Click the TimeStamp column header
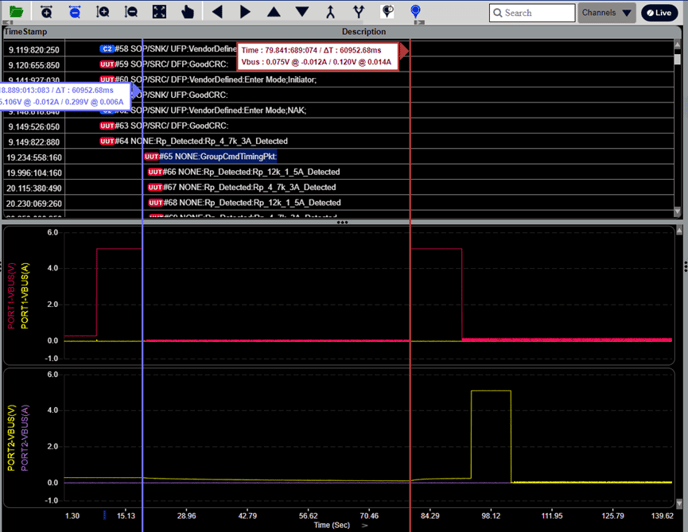The height and width of the screenshot is (532, 688). tap(25, 32)
